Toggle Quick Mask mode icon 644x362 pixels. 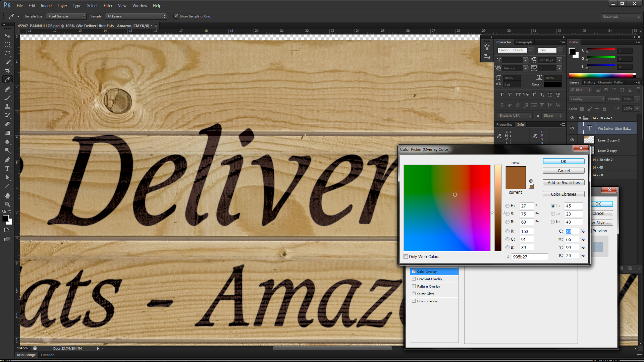(7, 230)
